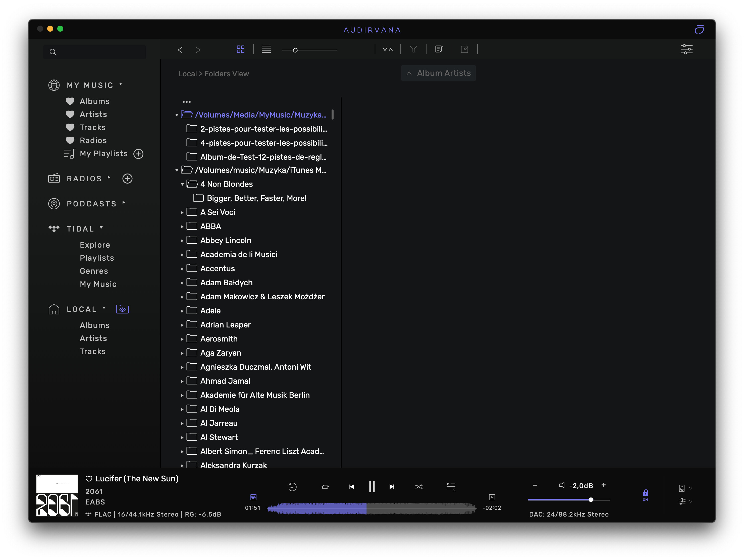Go forward with the right arrow
Screen dimensions: 744x560
click(198, 50)
